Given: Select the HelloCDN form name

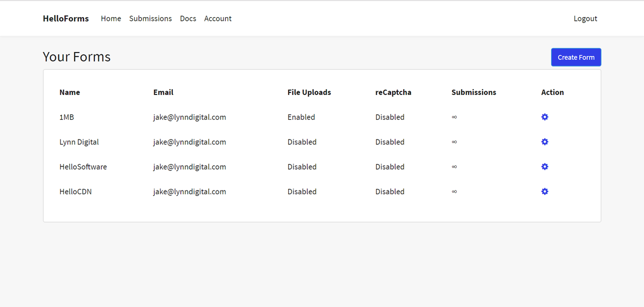Looking at the screenshot, I should click(76, 192).
